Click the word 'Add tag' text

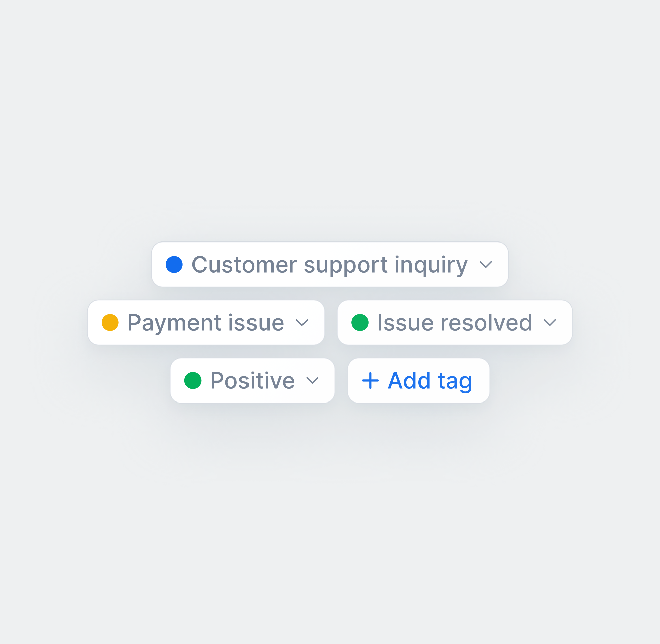[x=430, y=380]
